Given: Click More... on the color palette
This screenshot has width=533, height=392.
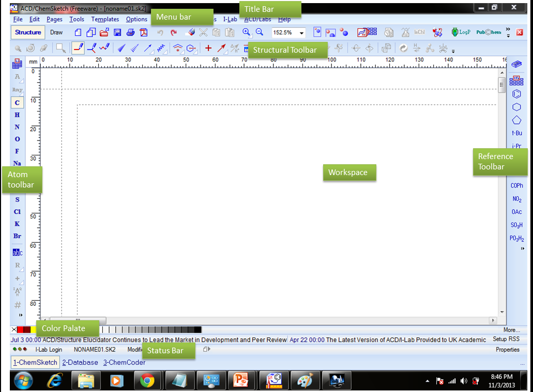Looking at the screenshot, I should (512, 330).
